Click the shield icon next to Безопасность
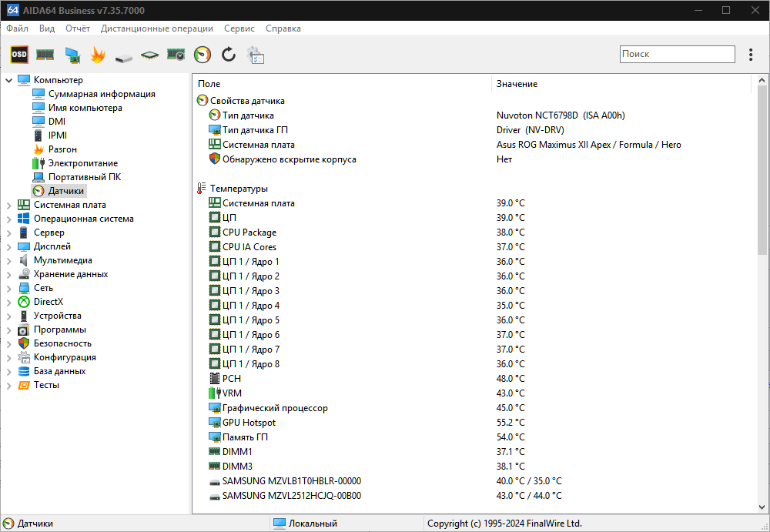Screen dimensions: 770x532 24,343
